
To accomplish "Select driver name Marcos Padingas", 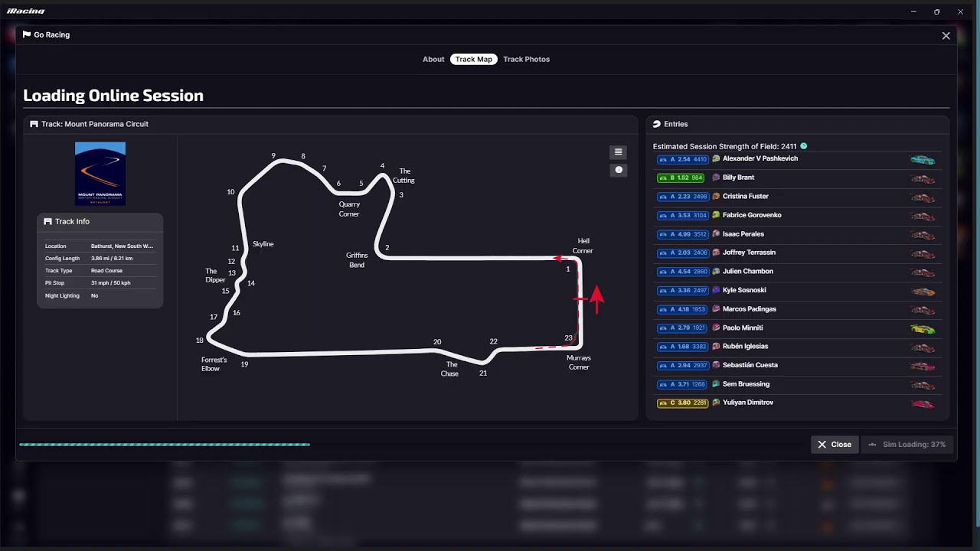I will 750,309.
